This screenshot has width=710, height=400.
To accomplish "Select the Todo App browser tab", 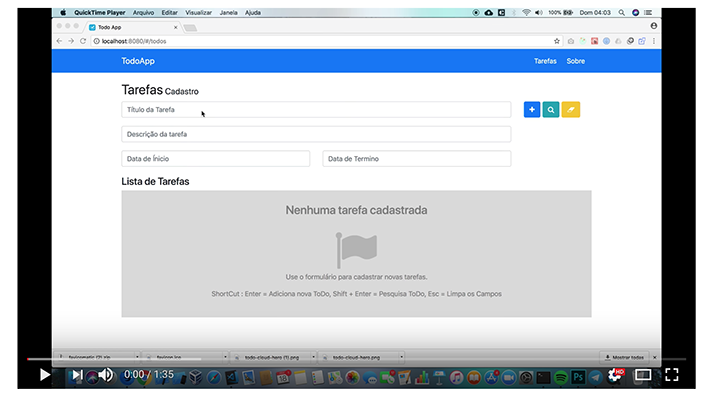I will (131, 27).
